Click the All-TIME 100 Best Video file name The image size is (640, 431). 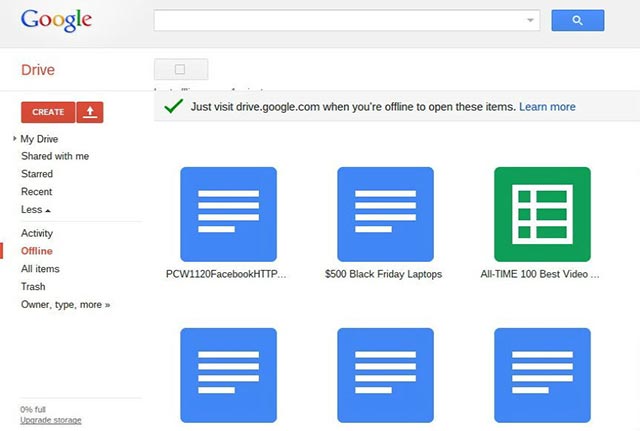pos(540,274)
